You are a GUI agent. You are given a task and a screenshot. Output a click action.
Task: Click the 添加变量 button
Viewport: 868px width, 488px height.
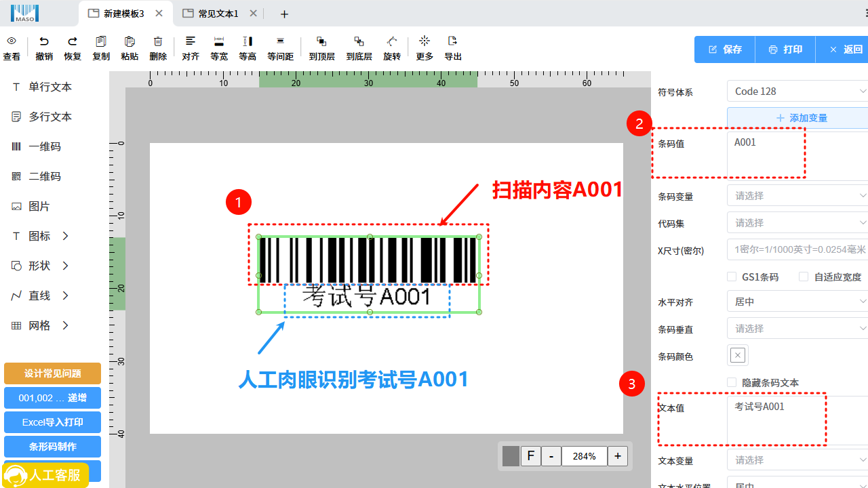click(797, 118)
